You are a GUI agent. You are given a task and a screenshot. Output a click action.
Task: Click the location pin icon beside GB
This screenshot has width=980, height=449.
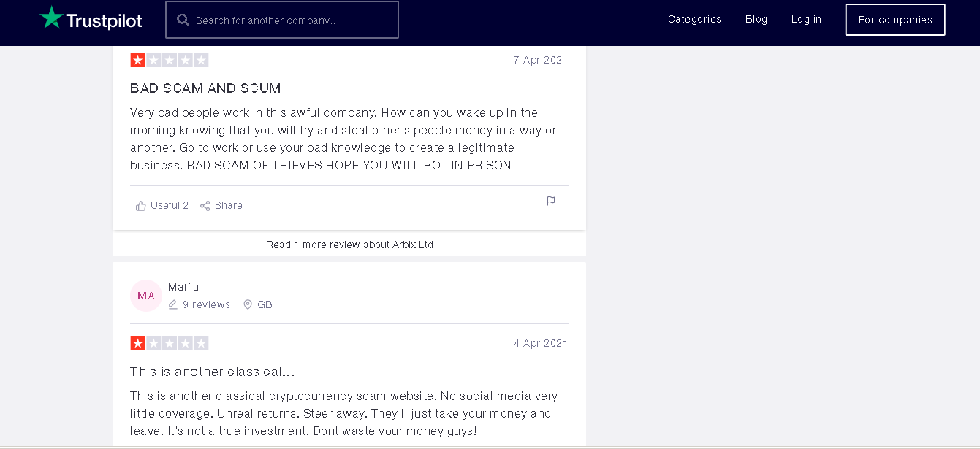(248, 304)
